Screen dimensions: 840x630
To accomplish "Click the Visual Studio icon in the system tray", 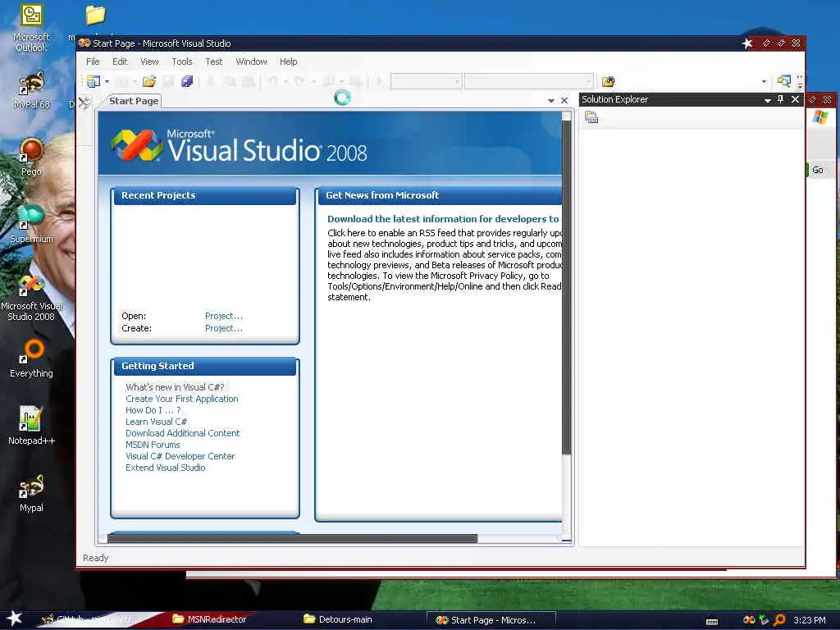I will point(749,620).
